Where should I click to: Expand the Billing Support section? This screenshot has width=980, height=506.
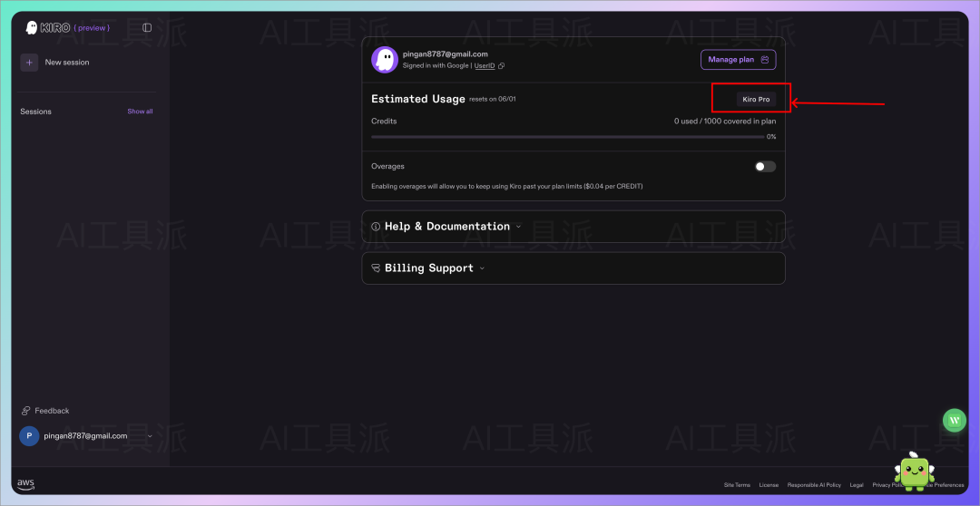pyautogui.click(x=573, y=268)
